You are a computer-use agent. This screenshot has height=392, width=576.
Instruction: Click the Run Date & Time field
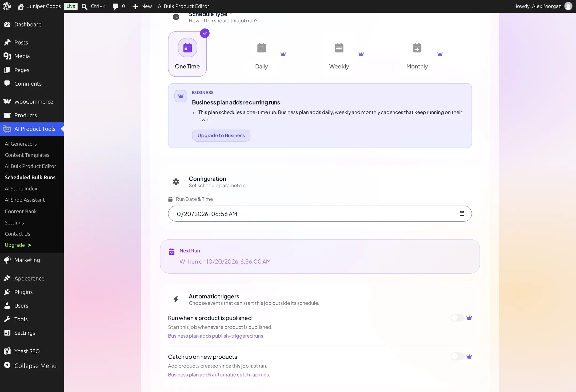[320, 214]
